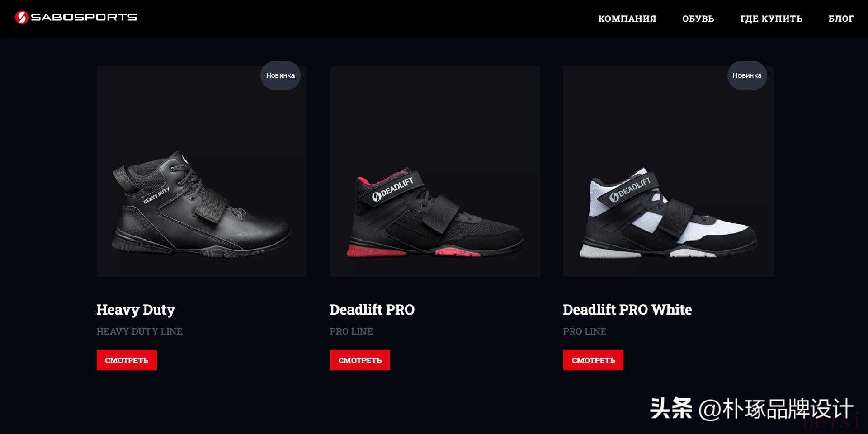
Task: Click the red circular logo emblem
Action: click(x=22, y=17)
